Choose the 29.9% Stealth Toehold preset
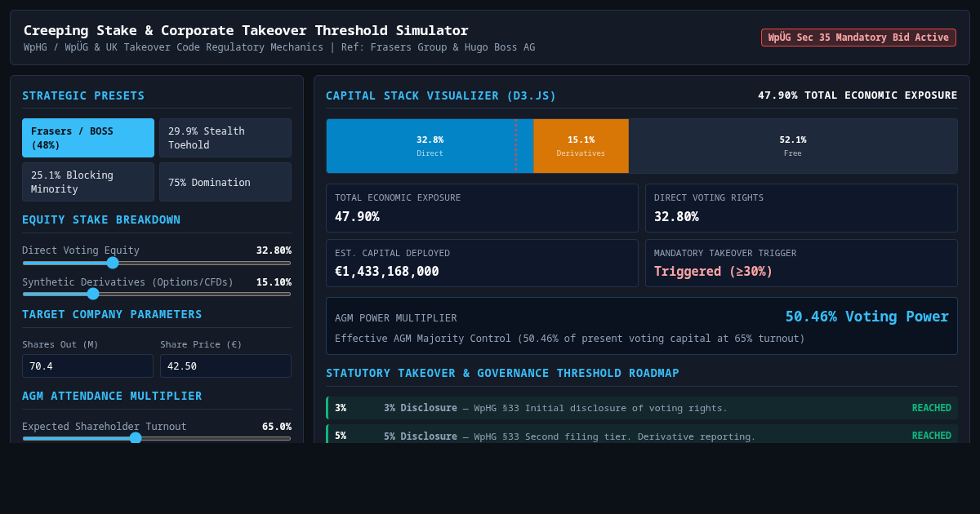The image size is (980, 514). [225, 138]
